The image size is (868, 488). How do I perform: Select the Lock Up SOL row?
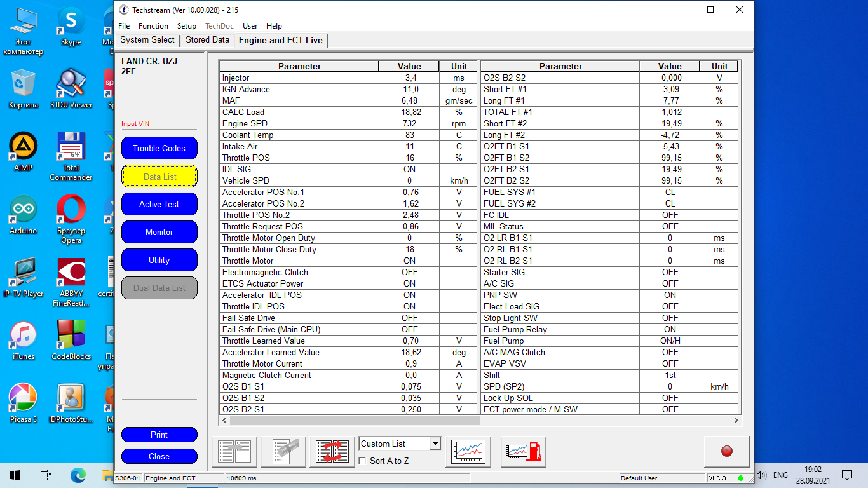click(x=610, y=398)
